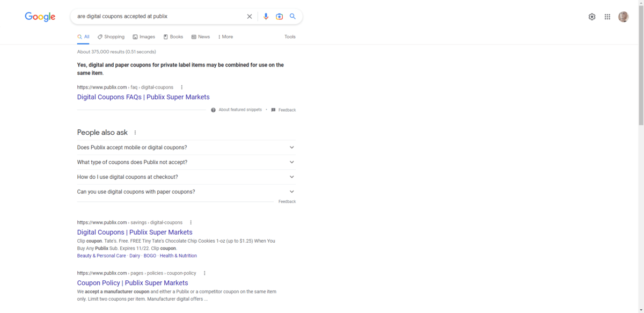Open 'Digital Coupons | Publix Super Markets' result
Screen dimensions: 644x313
pyautogui.click(x=135, y=232)
